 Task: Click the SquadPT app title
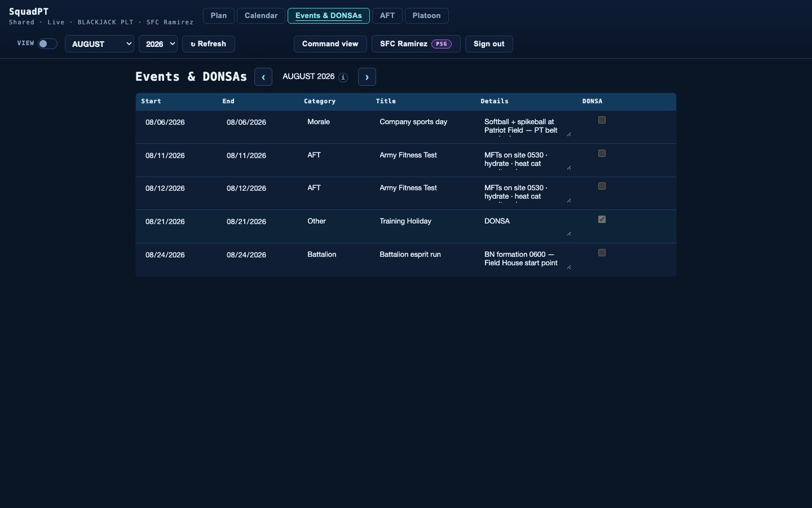tap(29, 11)
